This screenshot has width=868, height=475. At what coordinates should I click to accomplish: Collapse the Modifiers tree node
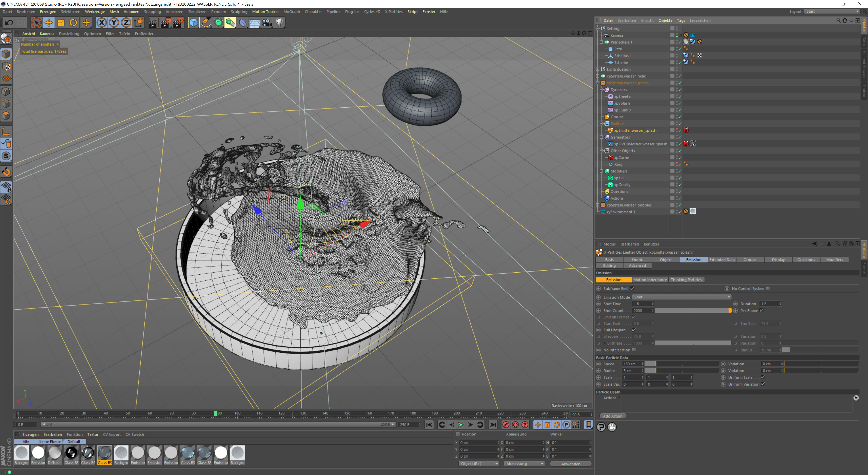tap(601, 171)
